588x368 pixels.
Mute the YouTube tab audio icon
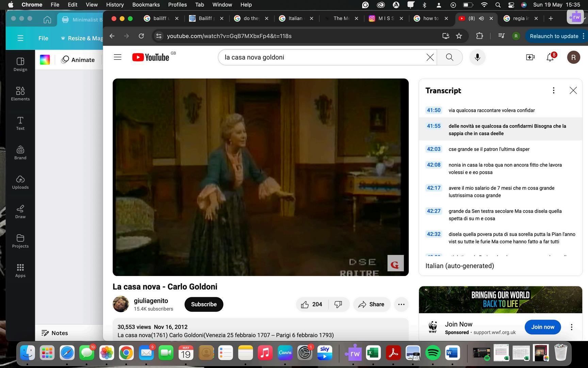481,18
